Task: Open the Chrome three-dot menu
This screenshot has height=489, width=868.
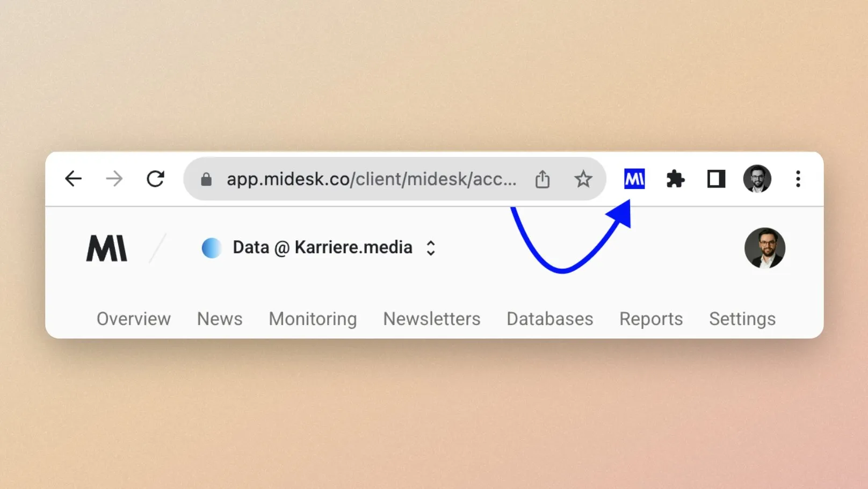Action: [x=798, y=179]
